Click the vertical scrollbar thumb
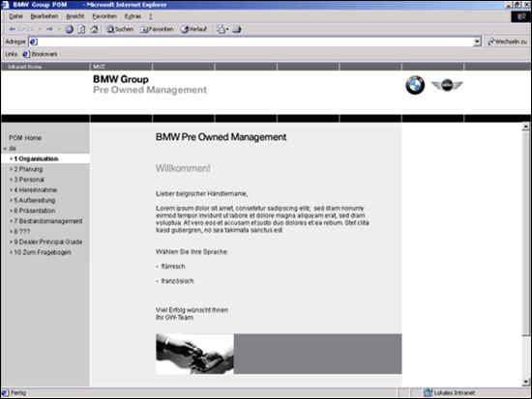532x399 pixels. 525,234
